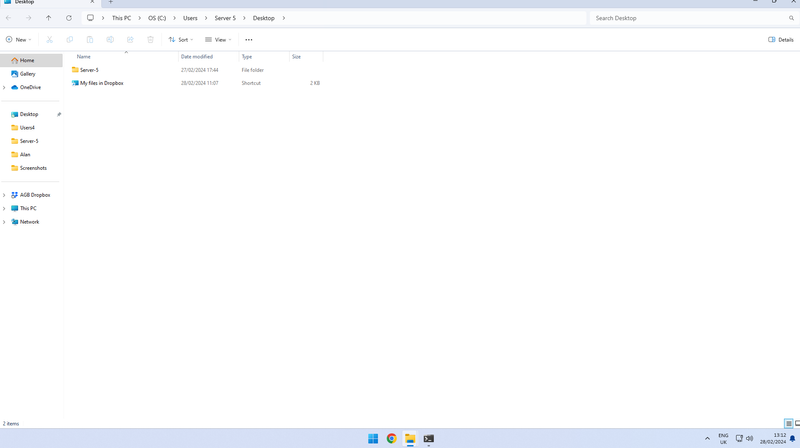
Task: Click the network tray icon
Action: 739,438
